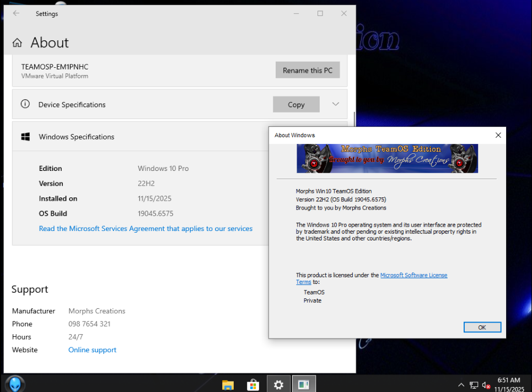Copy the device specifications
532x392 pixels.
click(x=296, y=105)
